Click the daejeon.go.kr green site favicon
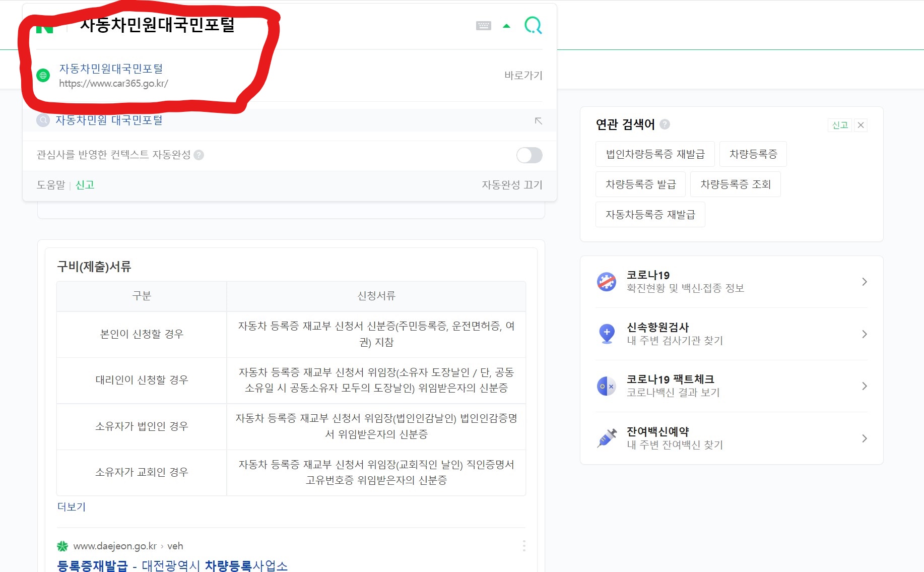 point(62,546)
